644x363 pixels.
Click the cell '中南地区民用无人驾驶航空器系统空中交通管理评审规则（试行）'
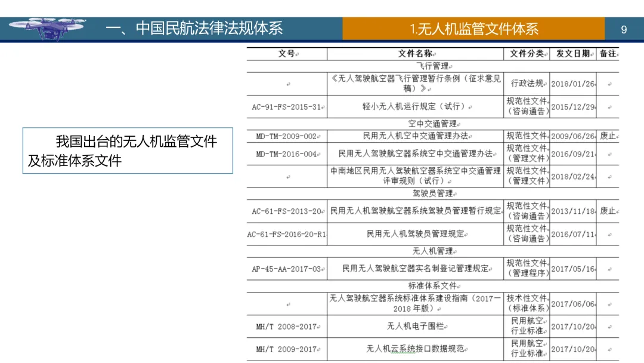click(x=416, y=176)
